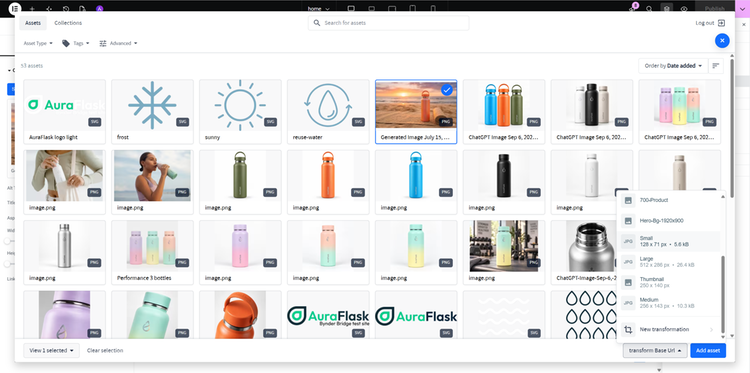Switch to the Assets tab

click(x=33, y=23)
